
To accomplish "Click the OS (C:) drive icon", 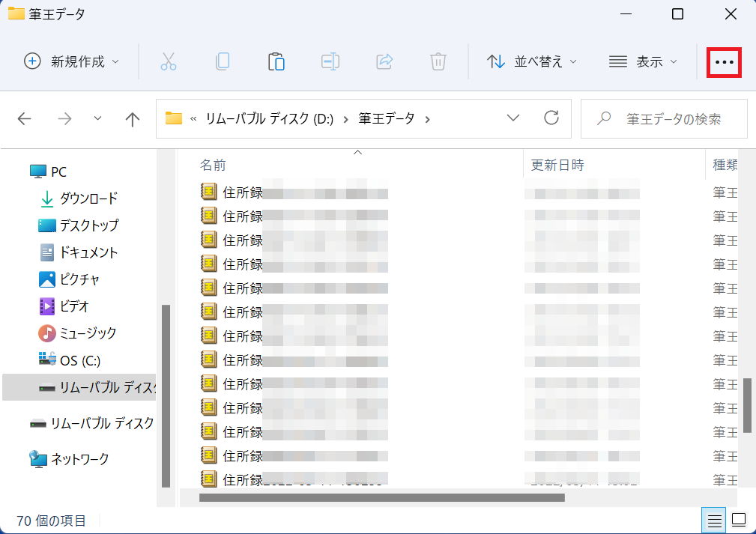I will pyautogui.click(x=46, y=359).
